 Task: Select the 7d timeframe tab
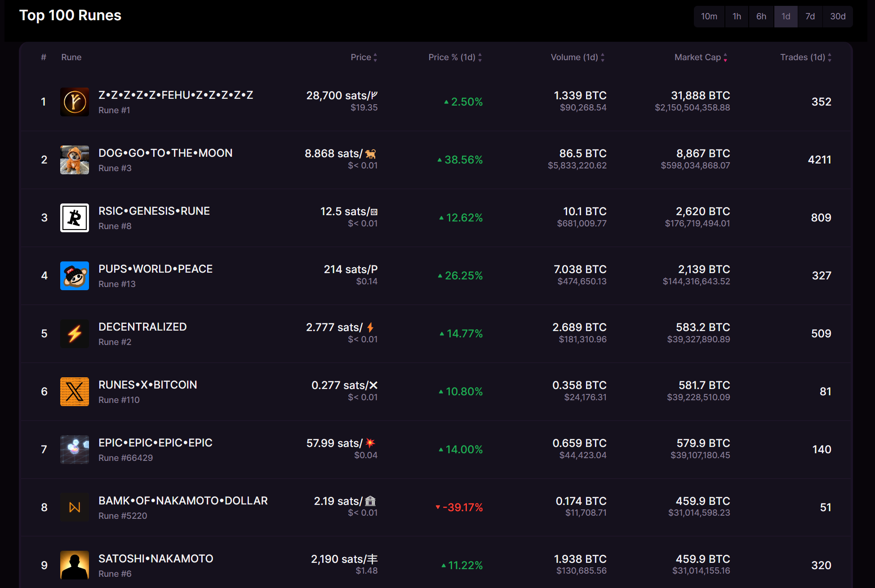tap(810, 17)
